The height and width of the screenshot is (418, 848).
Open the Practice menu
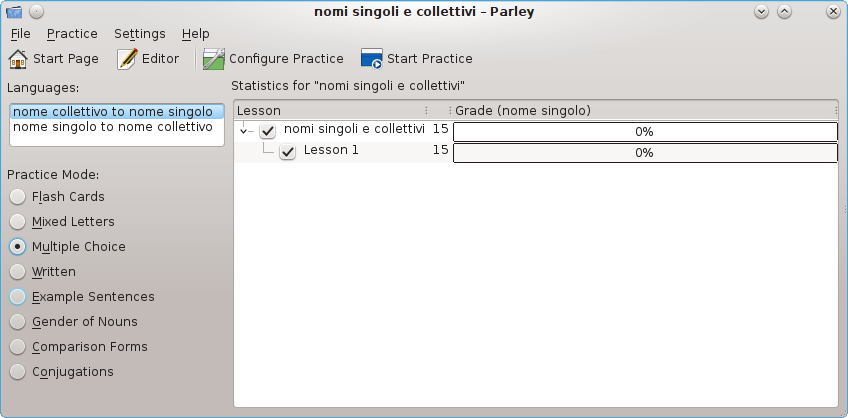click(72, 34)
